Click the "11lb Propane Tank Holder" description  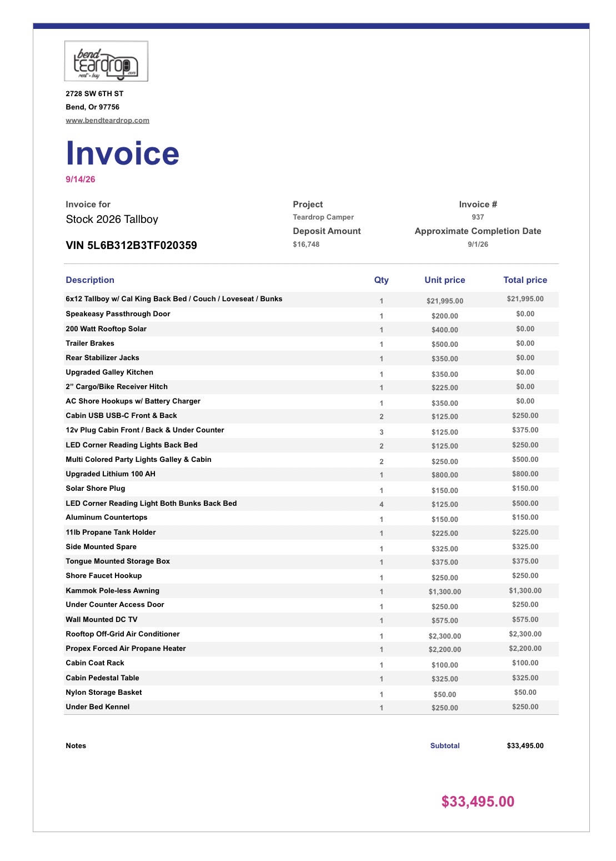click(x=111, y=532)
